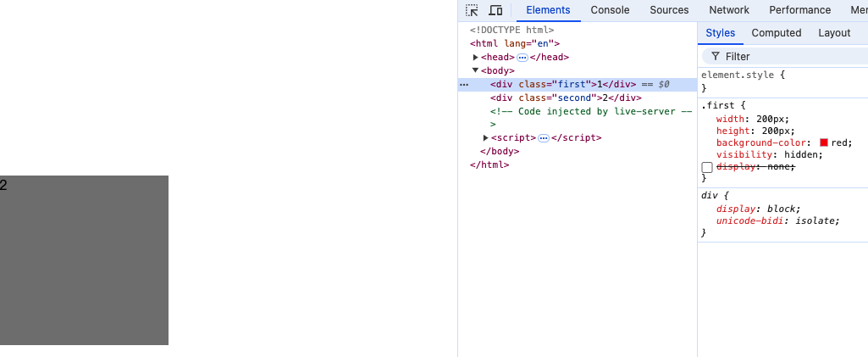This screenshot has height=357, width=868.
Task: Collapse the body element triangle
Action: click(476, 70)
